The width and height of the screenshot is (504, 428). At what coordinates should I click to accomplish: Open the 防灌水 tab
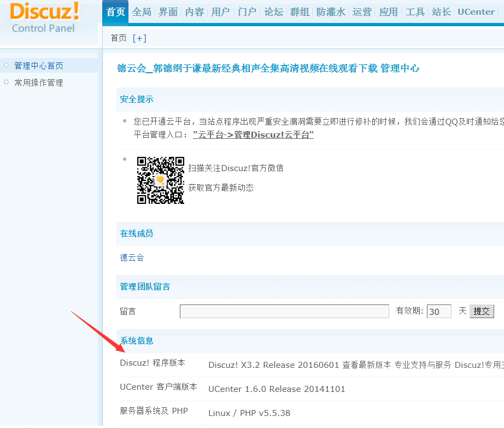[x=331, y=12]
